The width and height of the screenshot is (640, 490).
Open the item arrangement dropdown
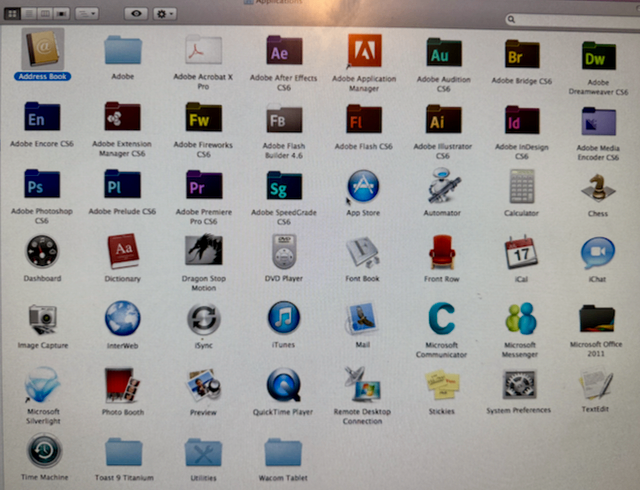pos(87,14)
